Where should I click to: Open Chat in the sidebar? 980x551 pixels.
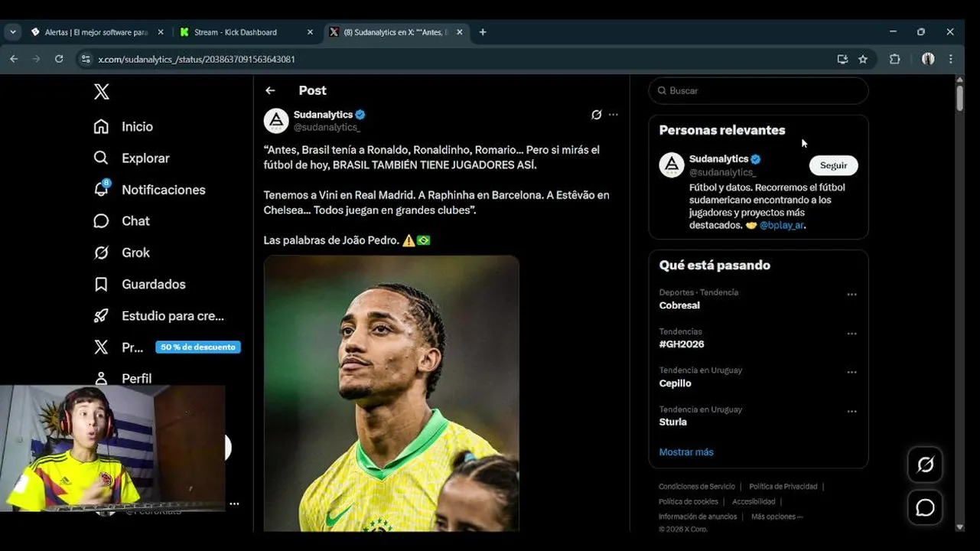tap(121, 221)
